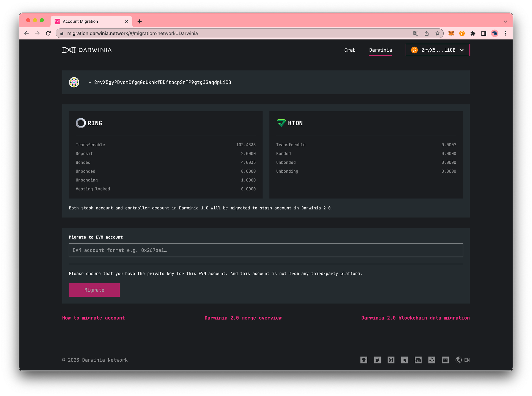Click the Telegram footer icon
Image resolution: width=532 pixels, height=396 pixels.
pos(404,360)
